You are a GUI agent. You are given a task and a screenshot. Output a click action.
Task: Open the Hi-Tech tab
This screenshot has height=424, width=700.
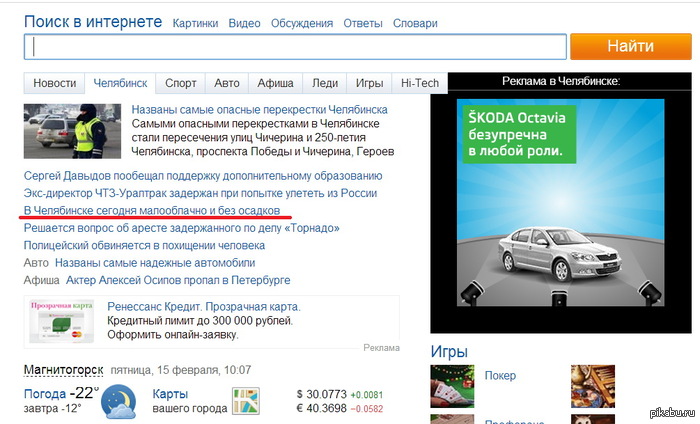pos(420,83)
